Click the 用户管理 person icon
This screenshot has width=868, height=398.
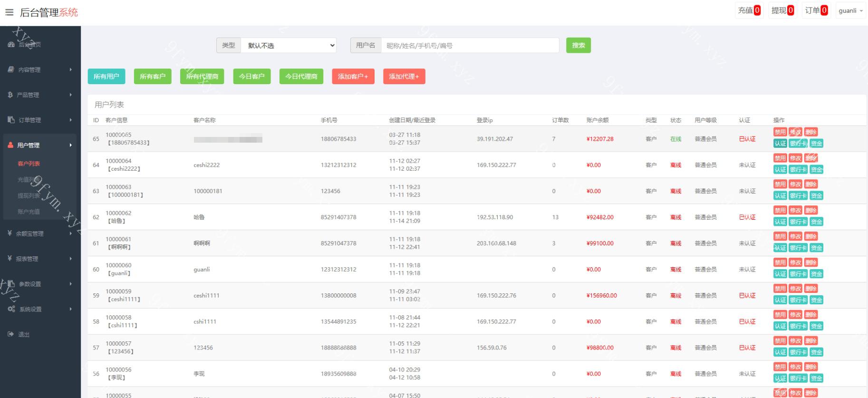pyautogui.click(x=10, y=145)
